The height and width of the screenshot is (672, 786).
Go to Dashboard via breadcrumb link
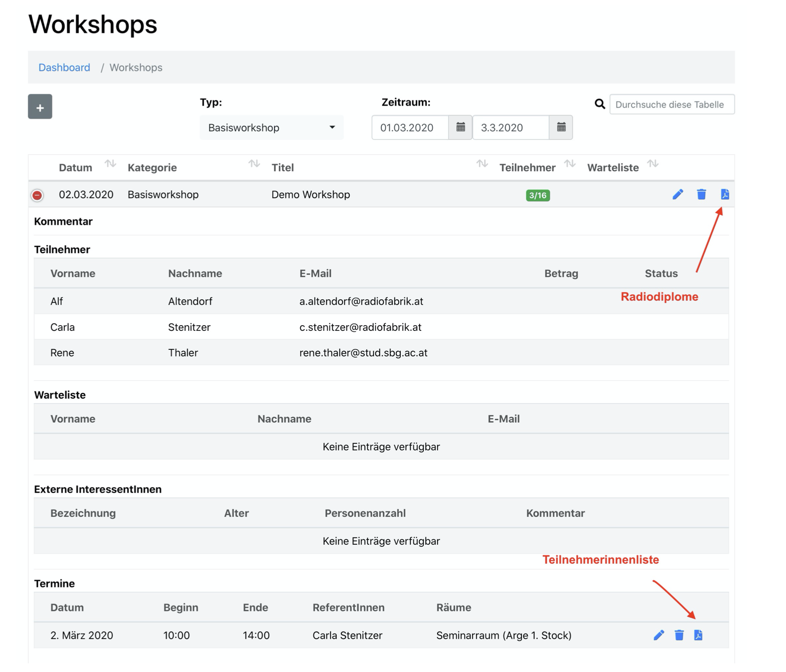coord(64,68)
